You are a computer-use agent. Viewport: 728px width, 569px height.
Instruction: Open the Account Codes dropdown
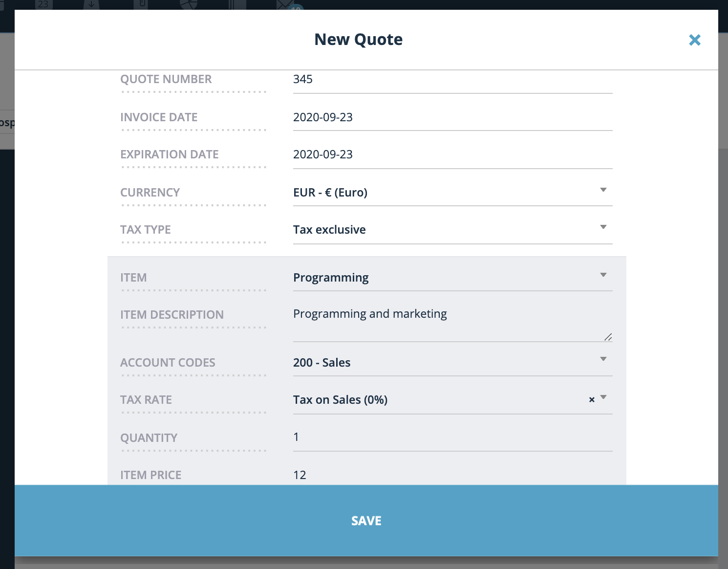(452, 363)
